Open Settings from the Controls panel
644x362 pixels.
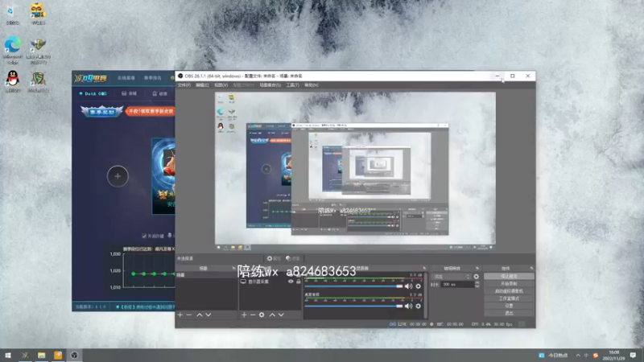pyautogui.click(x=509, y=306)
